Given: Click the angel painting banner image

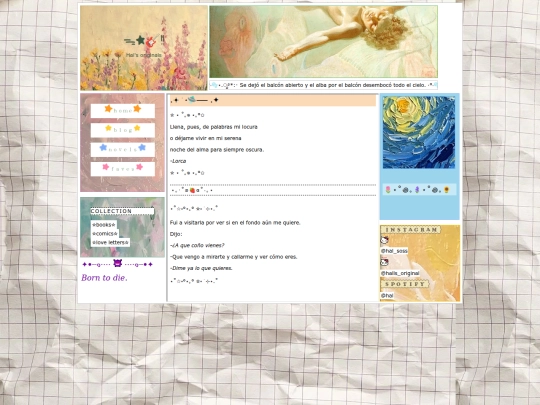Looking at the screenshot, I should (323, 41).
